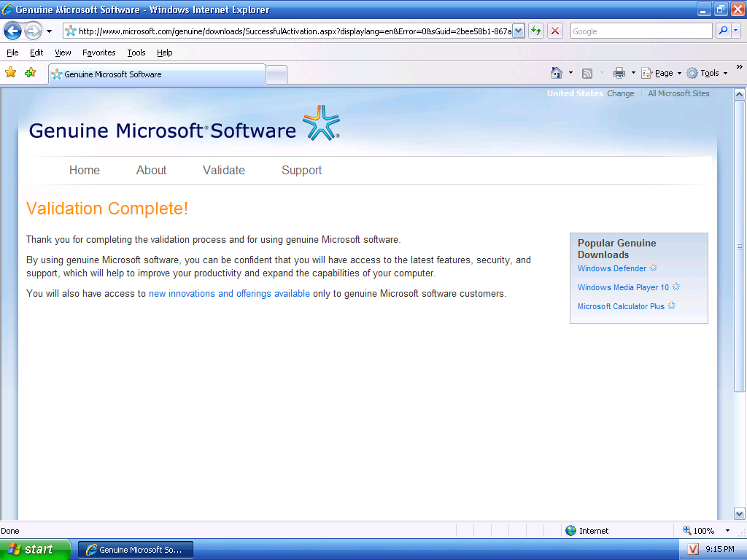This screenshot has height=560, width=747.
Task: Show more toolbar items chevron
Action: click(740, 67)
